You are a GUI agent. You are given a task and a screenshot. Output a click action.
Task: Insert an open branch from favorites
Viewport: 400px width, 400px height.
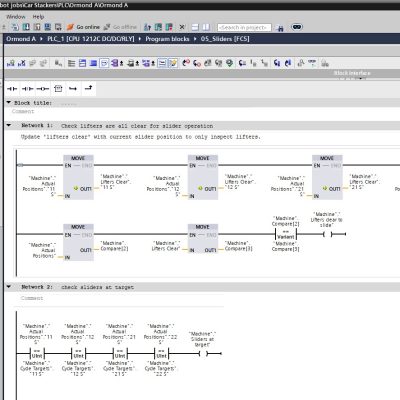73,89
